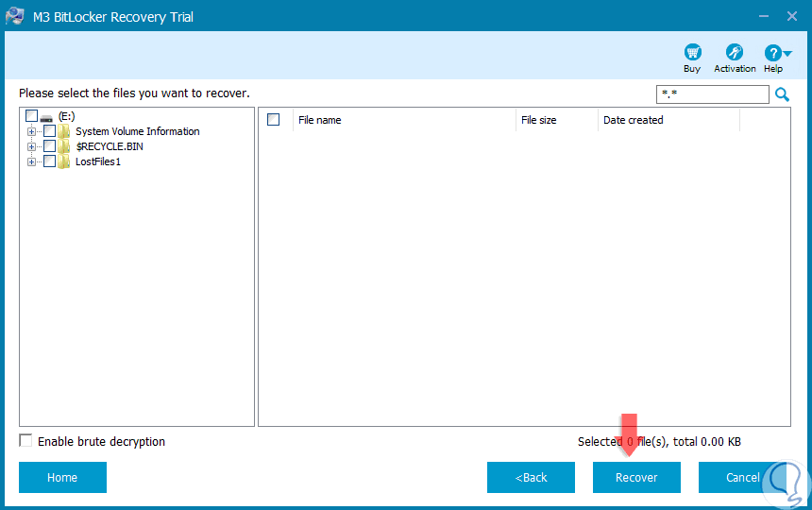Open the Help question mark icon
This screenshot has height=510, width=812.
772,52
